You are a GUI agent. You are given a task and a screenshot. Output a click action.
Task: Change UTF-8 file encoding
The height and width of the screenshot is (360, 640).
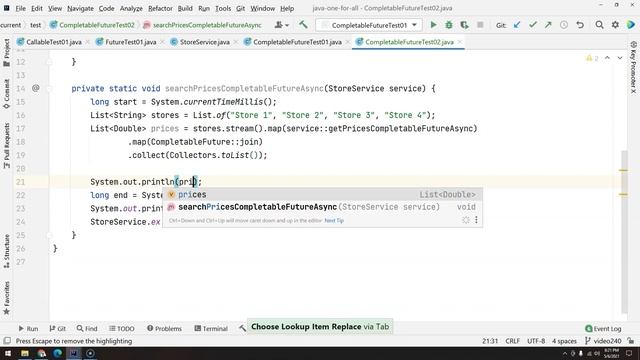point(536,341)
